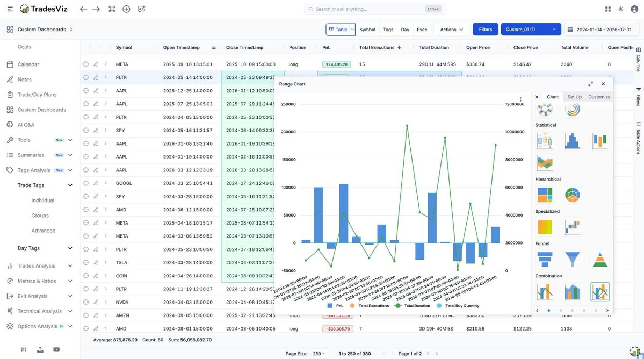Toggle Total Executions series in legend
This screenshot has width=644, height=359.
tap(369, 306)
